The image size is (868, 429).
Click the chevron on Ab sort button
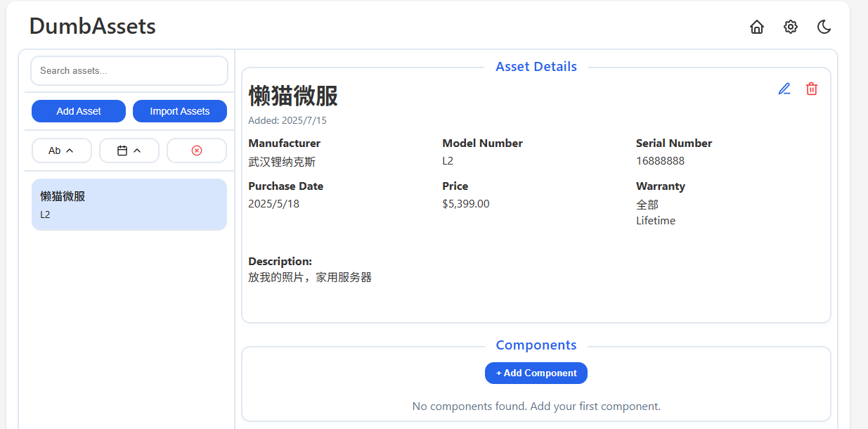coord(70,151)
